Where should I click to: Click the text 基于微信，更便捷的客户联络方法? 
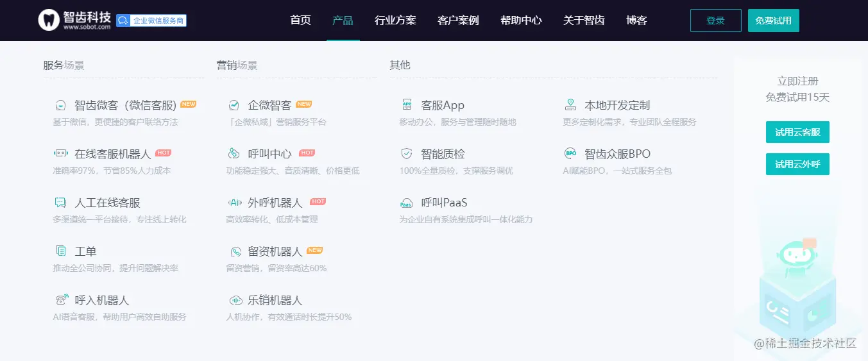coord(115,122)
